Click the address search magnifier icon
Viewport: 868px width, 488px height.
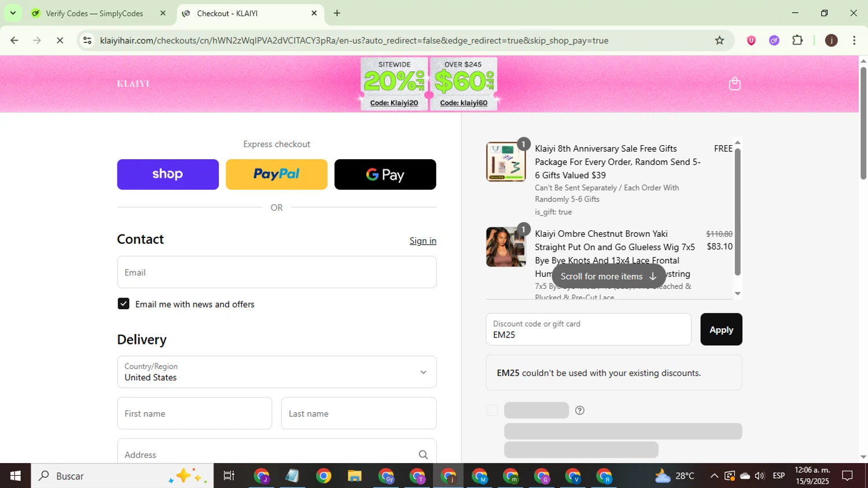coord(423,455)
